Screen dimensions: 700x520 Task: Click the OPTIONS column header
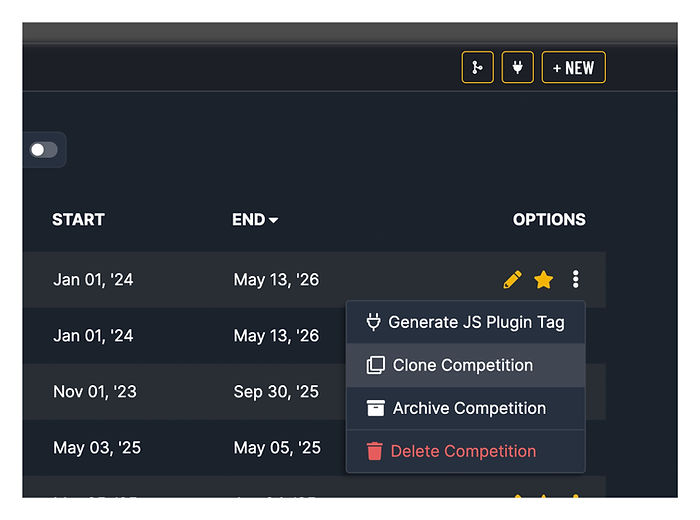tap(549, 220)
